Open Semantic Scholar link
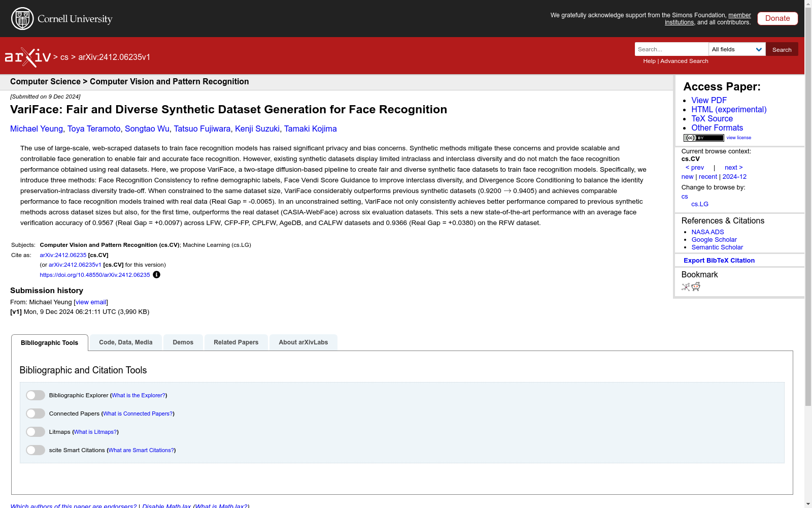812x508 pixels. click(x=717, y=247)
